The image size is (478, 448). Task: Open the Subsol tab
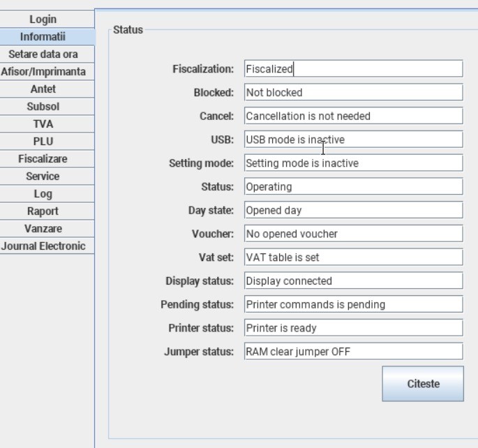[47, 107]
